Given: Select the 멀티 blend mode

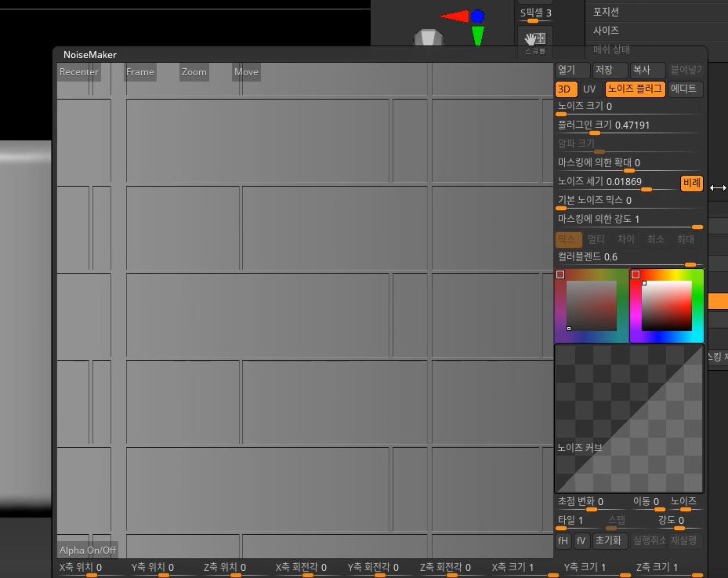Looking at the screenshot, I should click(596, 239).
